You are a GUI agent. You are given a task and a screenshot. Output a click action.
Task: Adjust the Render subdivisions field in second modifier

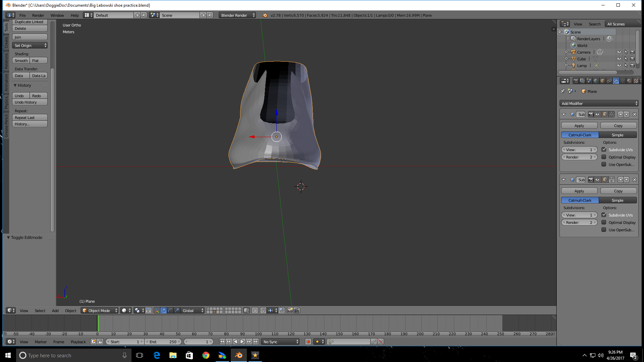point(580,223)
